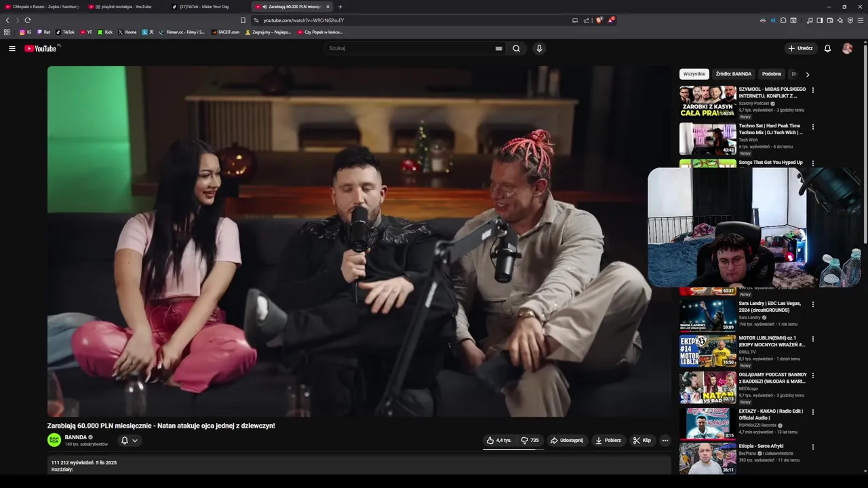Viewport: 868px width, 488px height.
Task: Open apps grid in bookmarks bar
Action: pyautogui.click(x=7, y=32)
